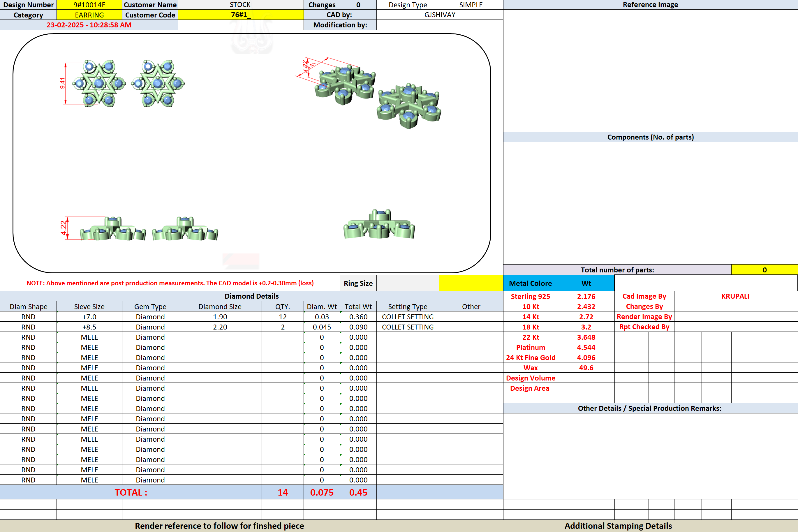Select the date stamp 23-02-2025 - 10:28:58 AM
Screen dimensions: 798x532
pos(89,25)
